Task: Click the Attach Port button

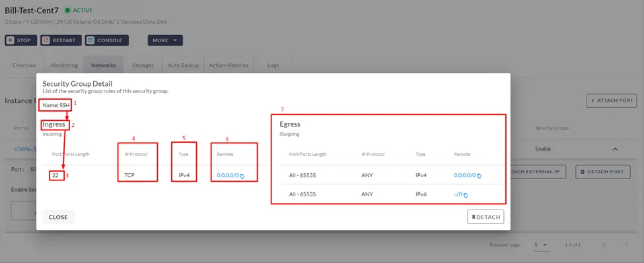Action: [x=612, y=100]
